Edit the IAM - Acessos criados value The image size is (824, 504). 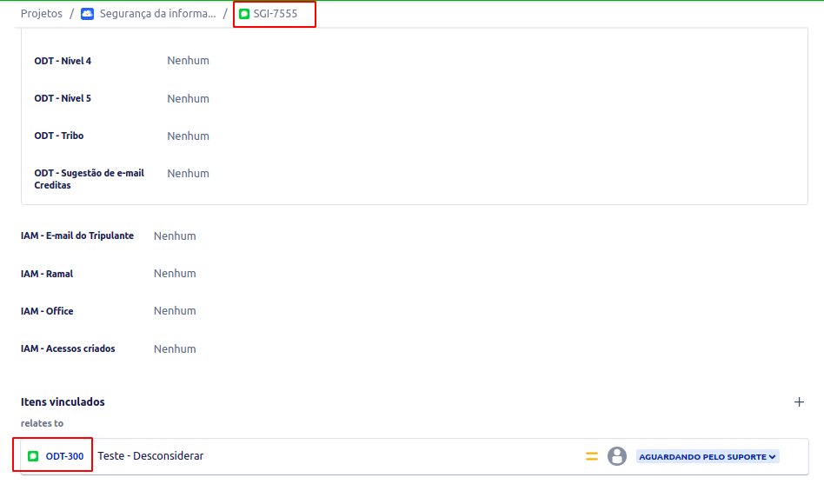[175, 348]
